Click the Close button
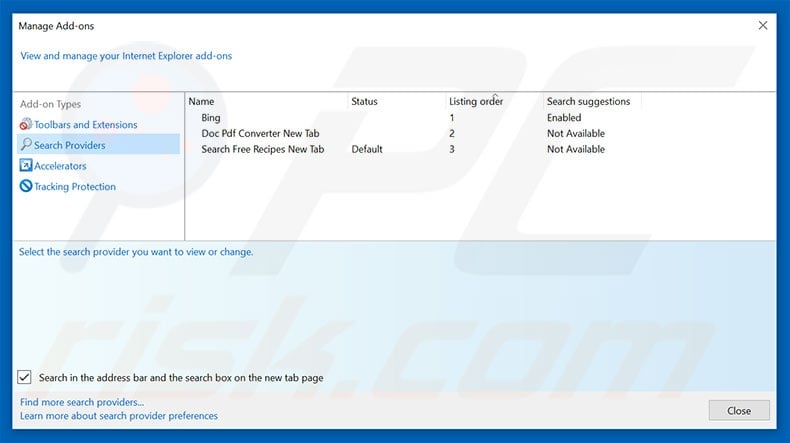790x443 pixels. point(739,410)
